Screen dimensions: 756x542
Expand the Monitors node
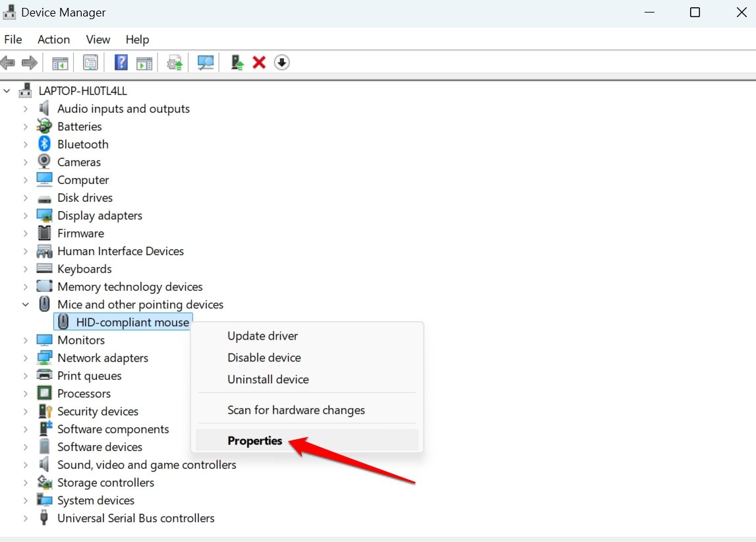point(26,340)
